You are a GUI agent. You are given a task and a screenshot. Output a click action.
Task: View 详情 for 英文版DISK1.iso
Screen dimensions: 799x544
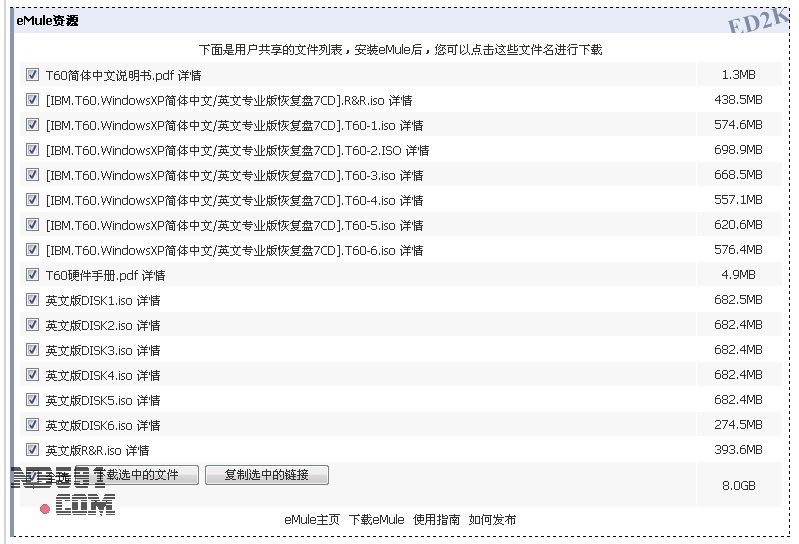[149, 300]
